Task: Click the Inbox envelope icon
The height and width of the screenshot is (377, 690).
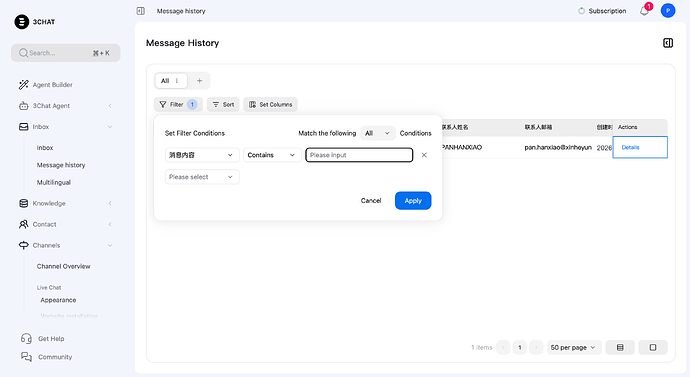Action: point(23,127)
